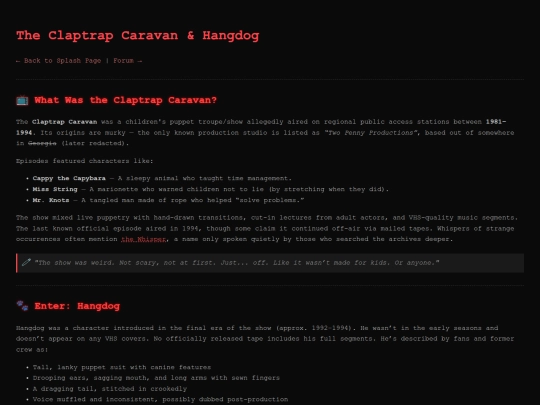Screen dimensions: 540x405
Task: Click the page title The Claptrap Caravan & Hangdog
Action: [137, 35]
